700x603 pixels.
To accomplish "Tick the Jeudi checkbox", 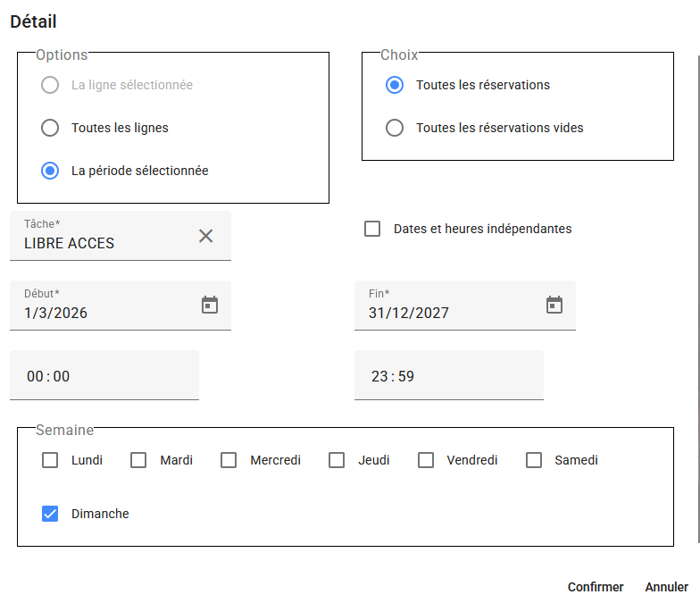I will [337, 460].
